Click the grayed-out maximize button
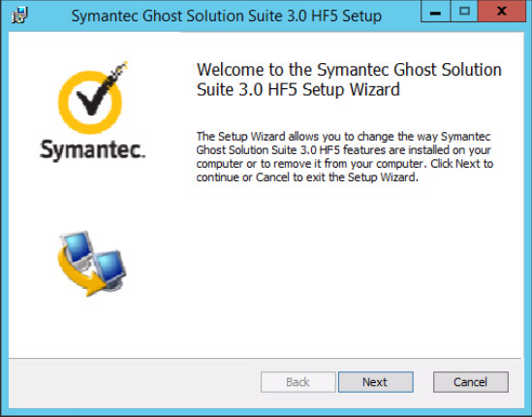532x417 pixels. tap(464, 12)
